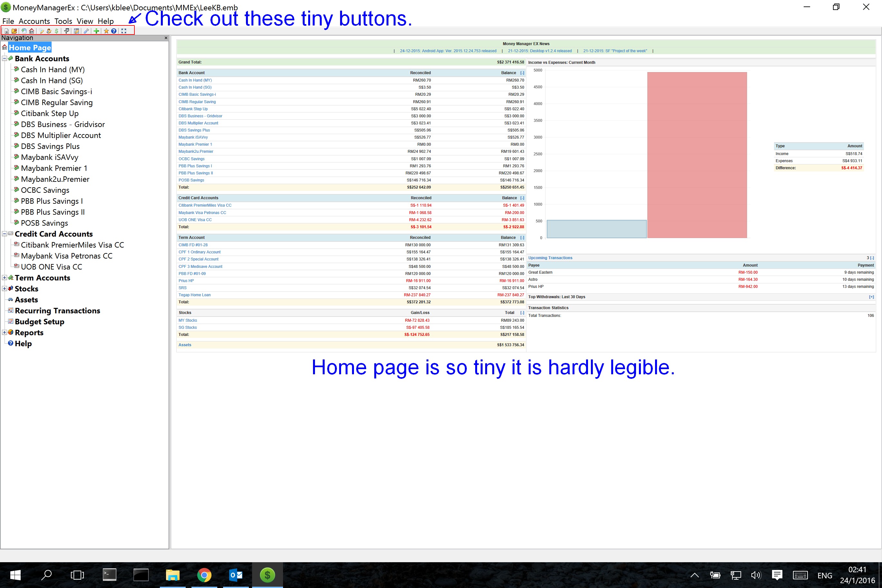Click the funnel Transaction Filter icon

pyautogui.click(x=66, y=31)
